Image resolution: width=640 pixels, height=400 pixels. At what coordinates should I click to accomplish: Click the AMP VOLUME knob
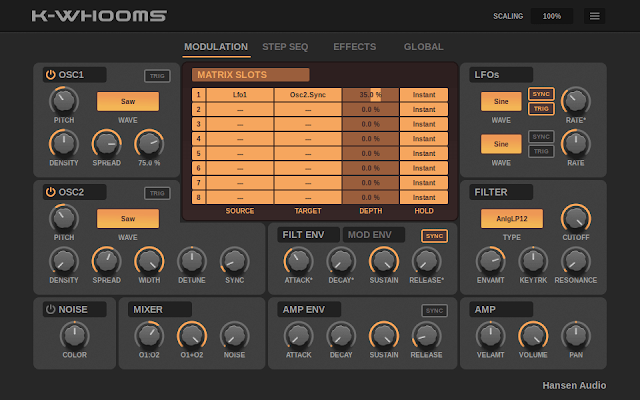533,336
